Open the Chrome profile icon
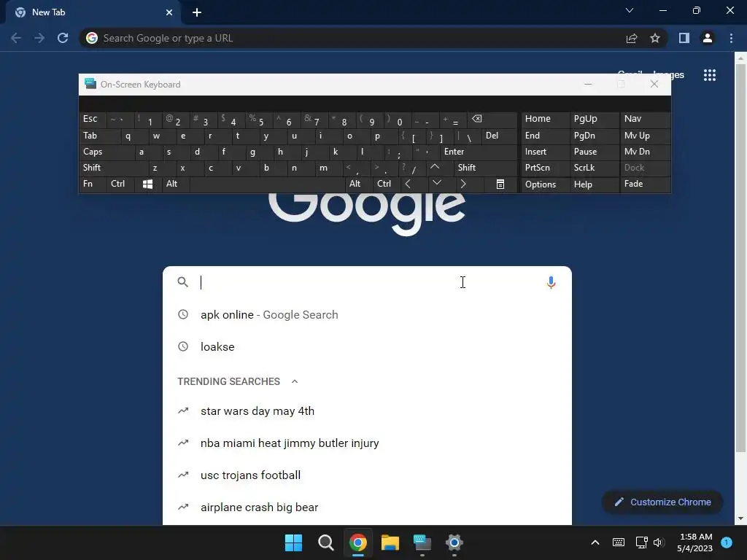 708,38
